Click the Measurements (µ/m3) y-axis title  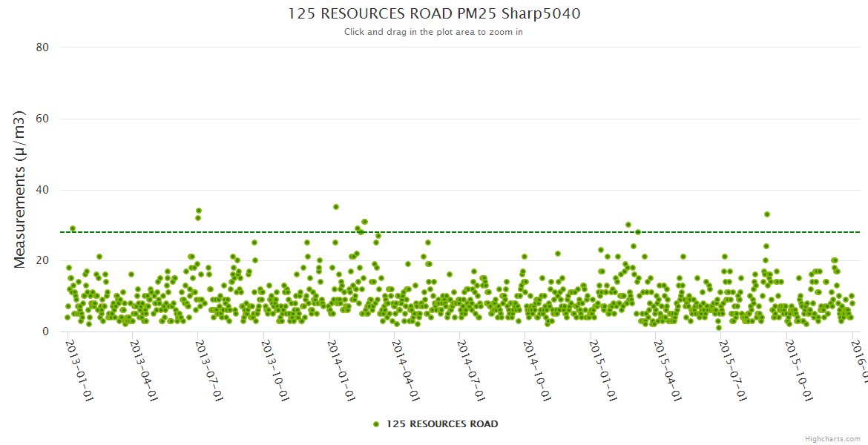coord(20,189)
